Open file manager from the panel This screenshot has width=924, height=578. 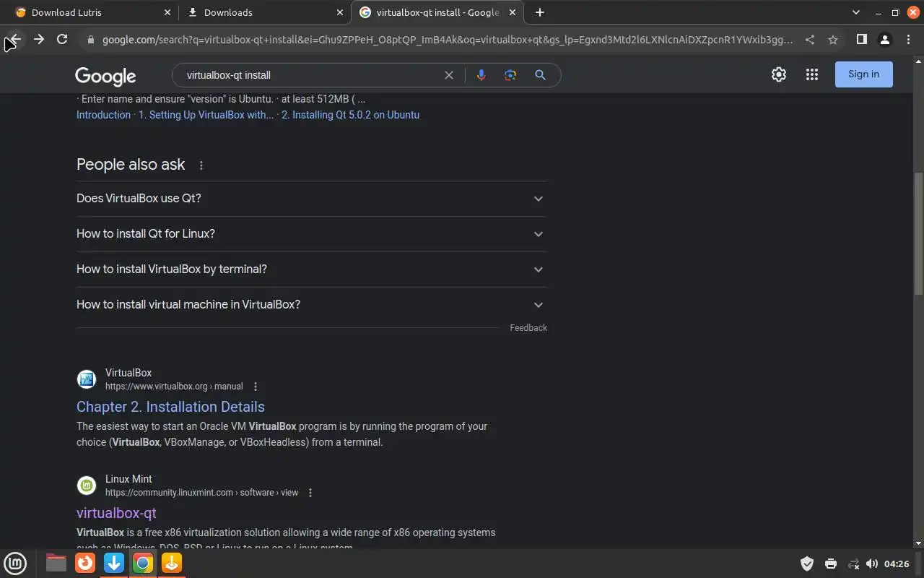click(56, 563)
